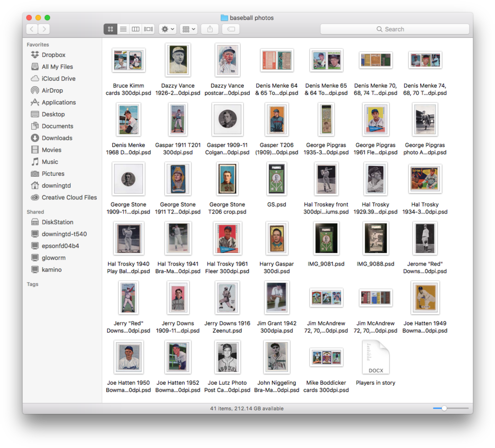495x448 pixels.
Task: Select AirDrop in the sidebar
Action: (52, 91)
